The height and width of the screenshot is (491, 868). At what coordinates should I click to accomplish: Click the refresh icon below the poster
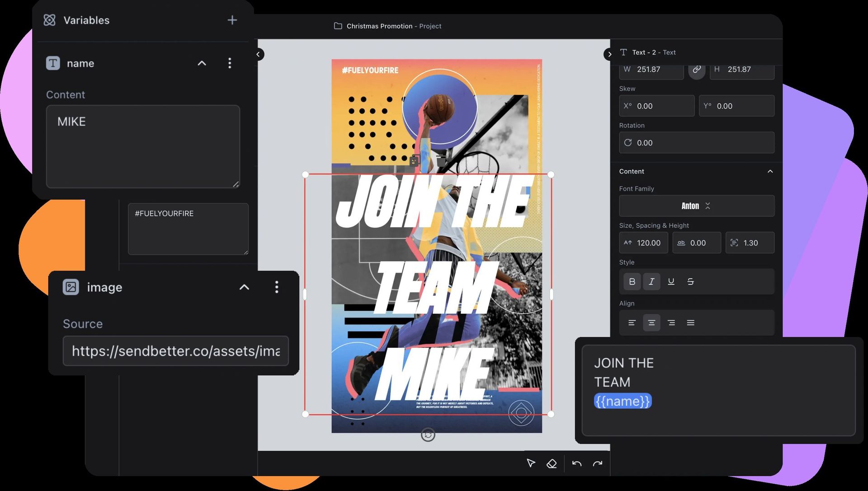coord(428,435)
